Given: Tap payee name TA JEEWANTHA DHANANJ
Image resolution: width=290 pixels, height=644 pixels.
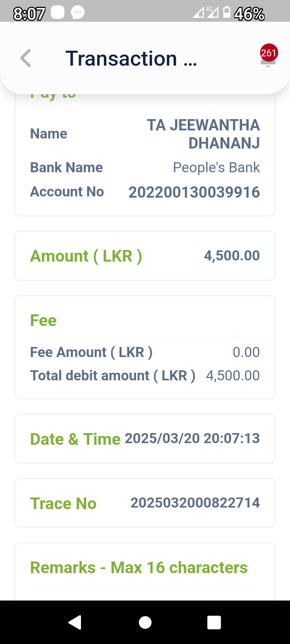Looking at the screenshot, I should pyautogui.click(x=203, y=134).
